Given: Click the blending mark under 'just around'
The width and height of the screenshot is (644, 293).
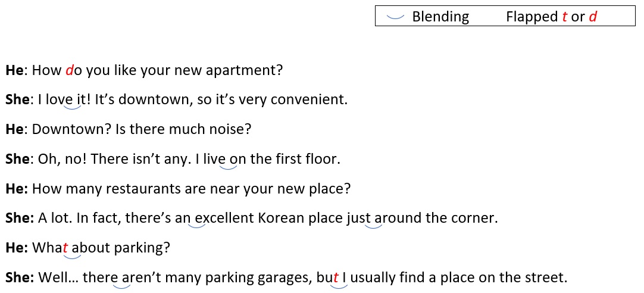Looking at the screenshot, I should click(x=373, y=225).
